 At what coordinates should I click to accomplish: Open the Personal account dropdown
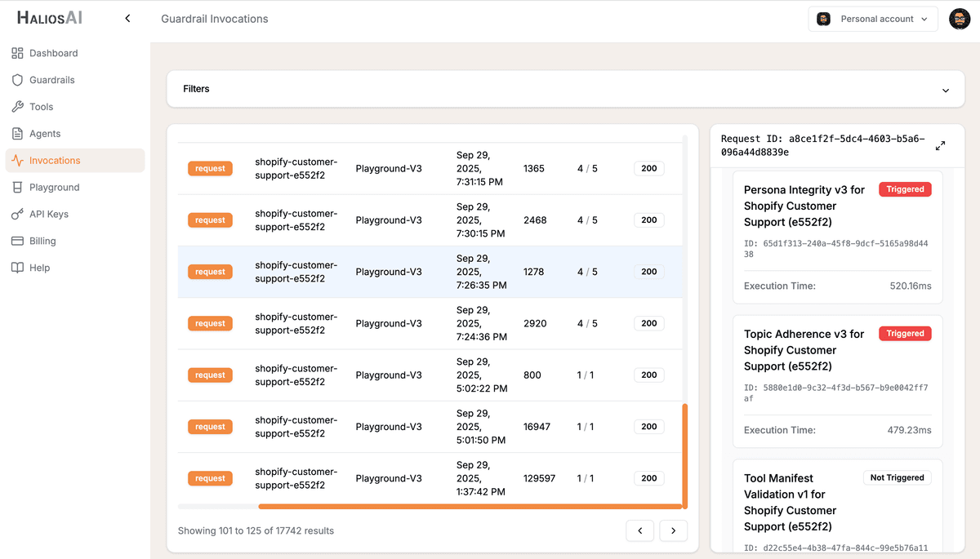point(872,18)
